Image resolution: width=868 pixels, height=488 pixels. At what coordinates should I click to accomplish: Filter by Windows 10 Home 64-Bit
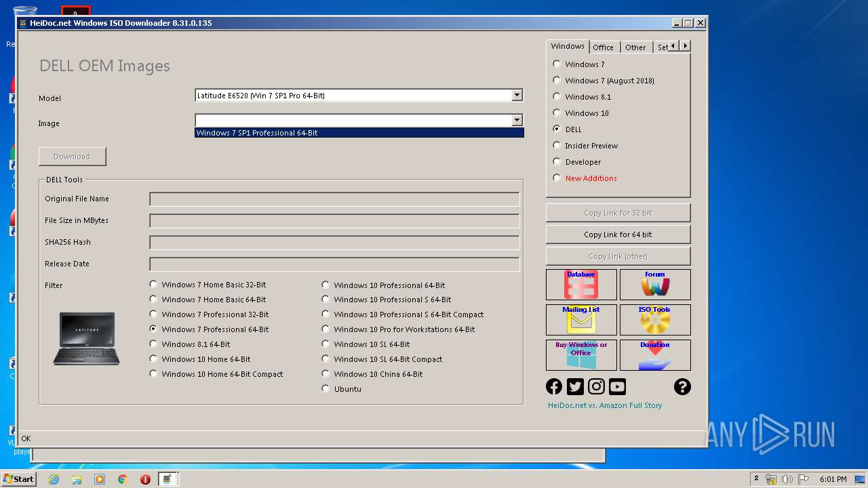click(x=200, y=359)
